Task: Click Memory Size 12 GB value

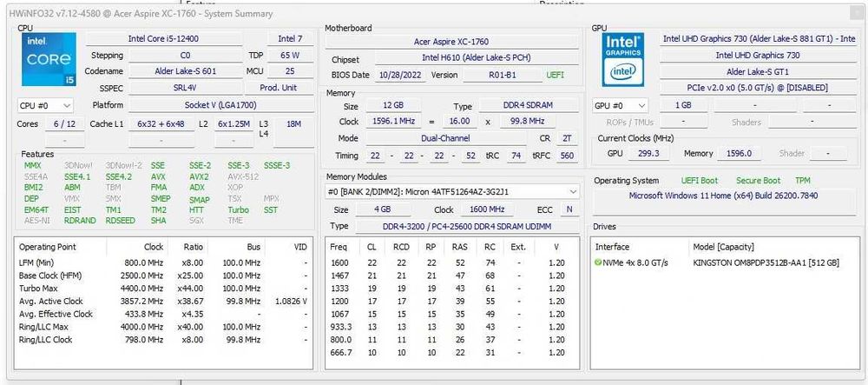Action: coord(392,105)
